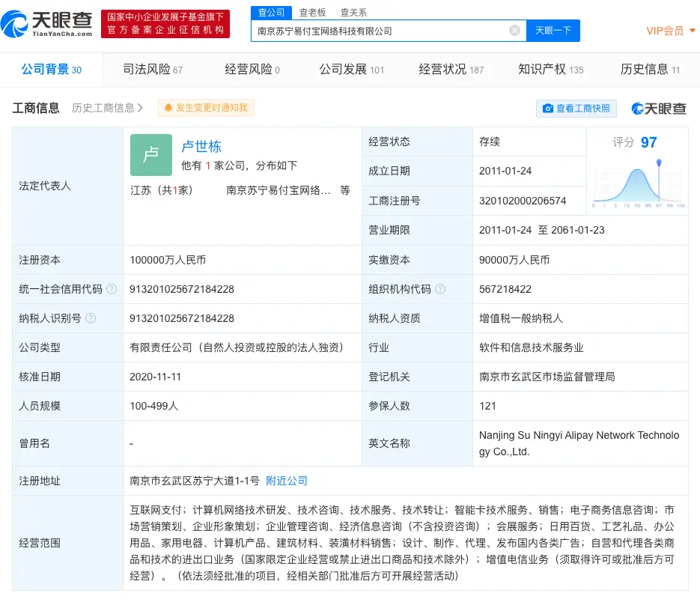700x608 pixels.
Task: Select 查关系 search mode
Action: 353,13
